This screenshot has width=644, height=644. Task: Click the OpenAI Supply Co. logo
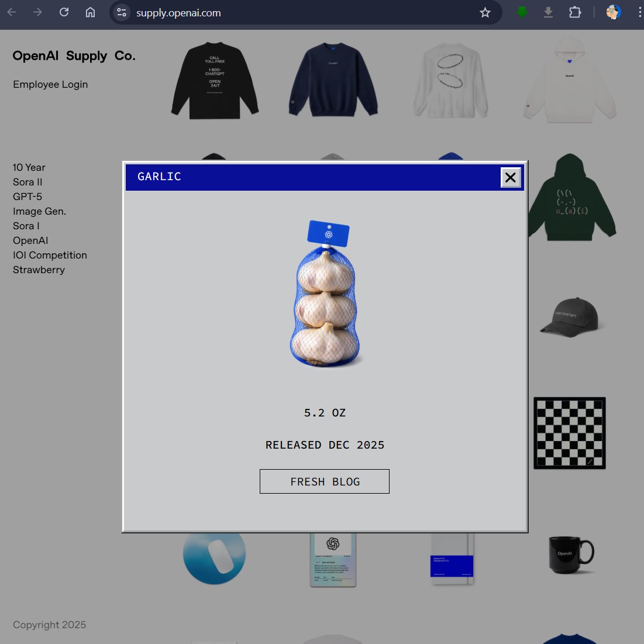pos(74,56)
